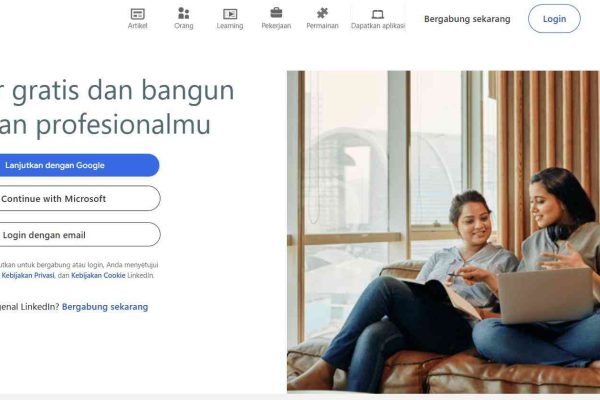Viewport: 600px width, 400px height.
Task: Click the Learning label in top nav
Action: coord(230,26)
